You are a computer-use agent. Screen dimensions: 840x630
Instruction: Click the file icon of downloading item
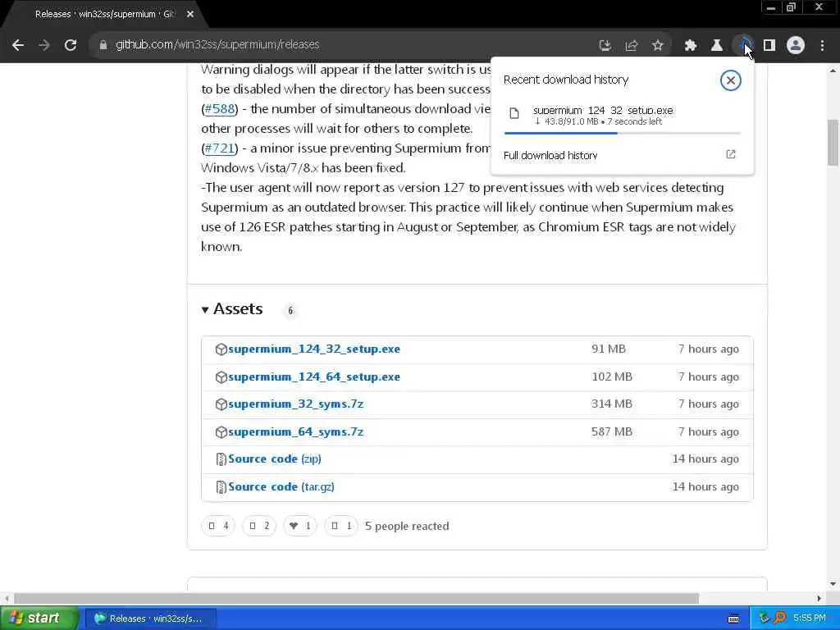point(514,113)
